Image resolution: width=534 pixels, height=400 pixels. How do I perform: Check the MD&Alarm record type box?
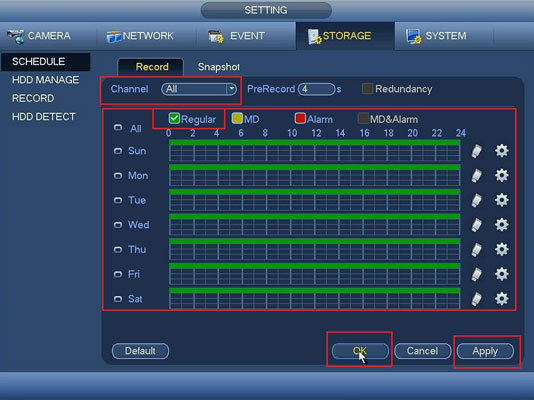363,118
